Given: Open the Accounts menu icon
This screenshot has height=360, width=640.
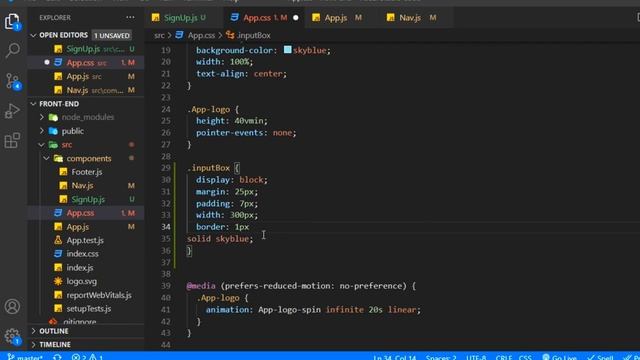Looking at the screenshot, I should pos(12,306).
